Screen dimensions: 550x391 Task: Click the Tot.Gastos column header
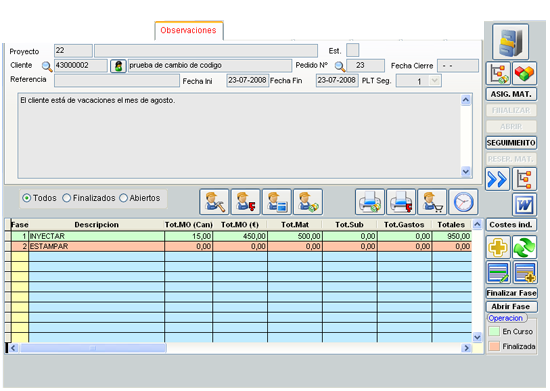404,225
